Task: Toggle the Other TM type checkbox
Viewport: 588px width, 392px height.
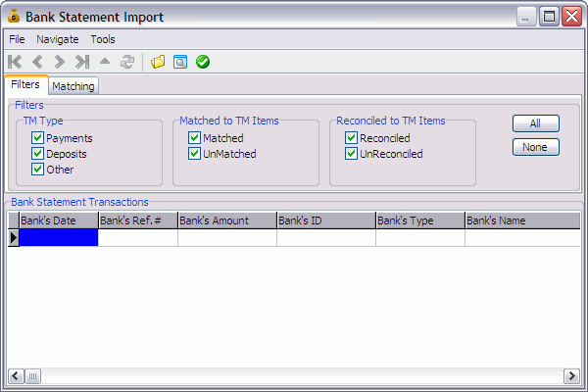Action: [37, 170]
